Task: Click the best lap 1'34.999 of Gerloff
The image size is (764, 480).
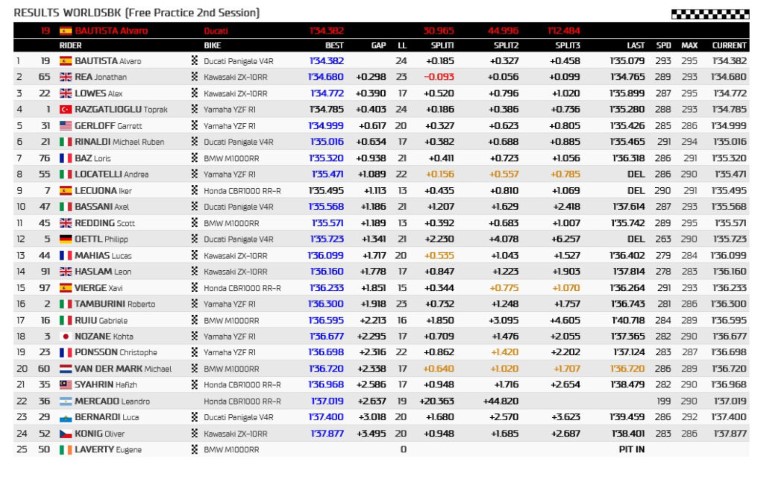Action: (x=326, y=126)
